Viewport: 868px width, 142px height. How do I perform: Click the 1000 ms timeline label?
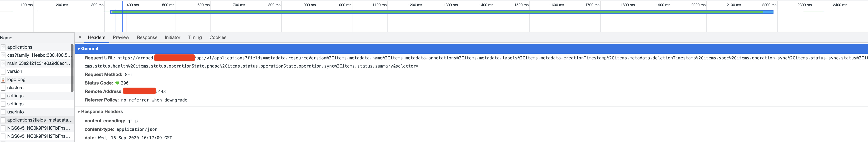[x=344, y=5]
